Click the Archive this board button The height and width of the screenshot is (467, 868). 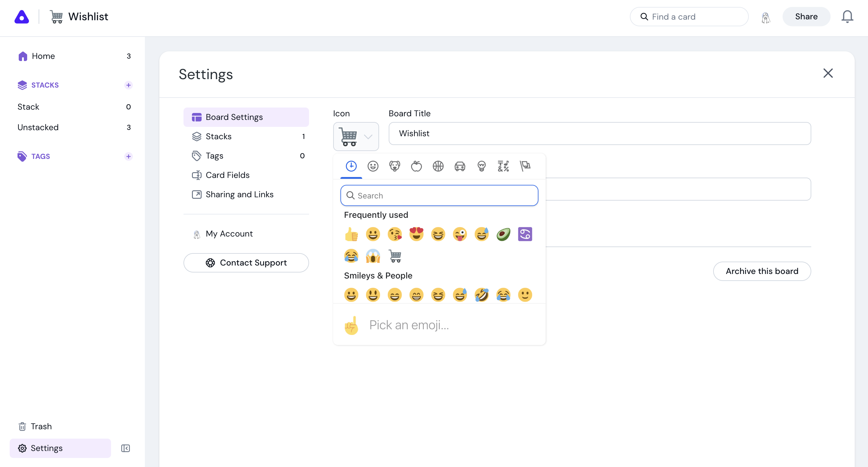pos(761,271)
